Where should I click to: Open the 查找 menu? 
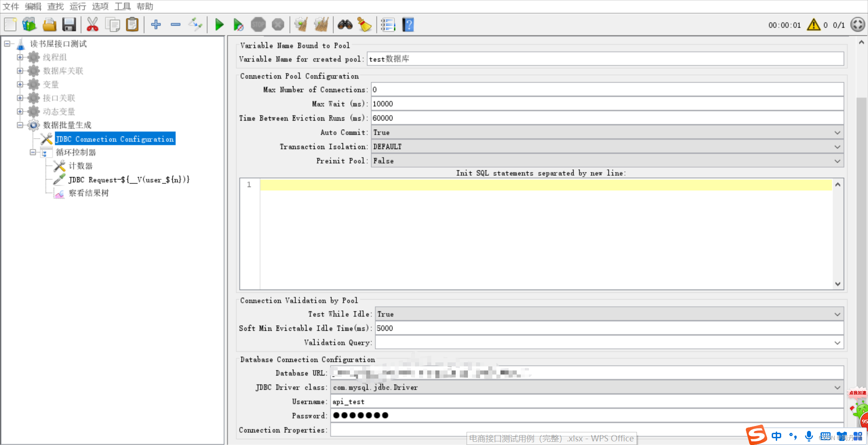coord(56,6)
